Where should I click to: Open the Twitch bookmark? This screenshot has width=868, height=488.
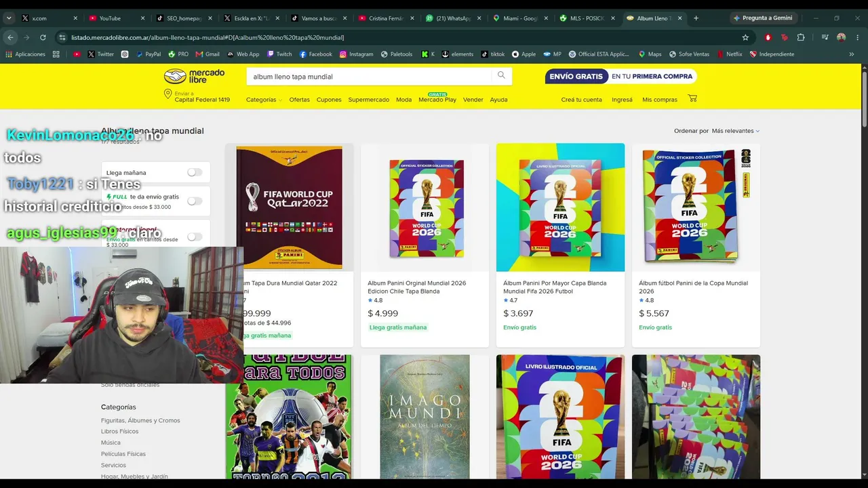pyautogui.click(x=279, y=54)
